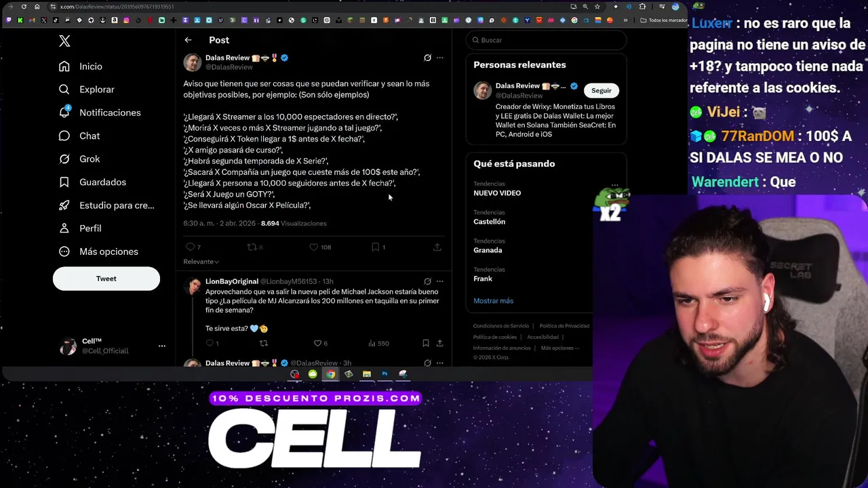Click the Tweet compose button
Viewport: 868px width, 488px height.
(x=106, y=279)
